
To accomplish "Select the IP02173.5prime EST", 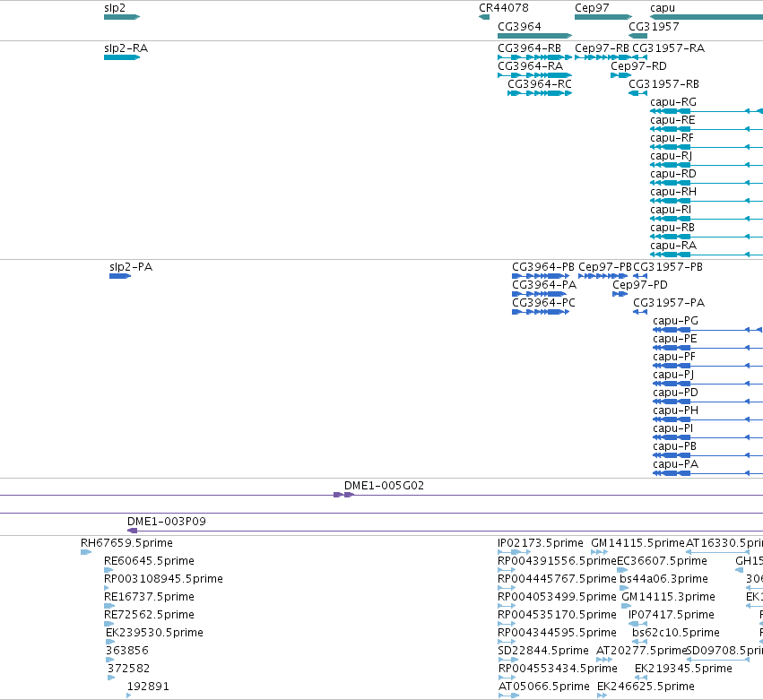I will (x=514, y=553).
